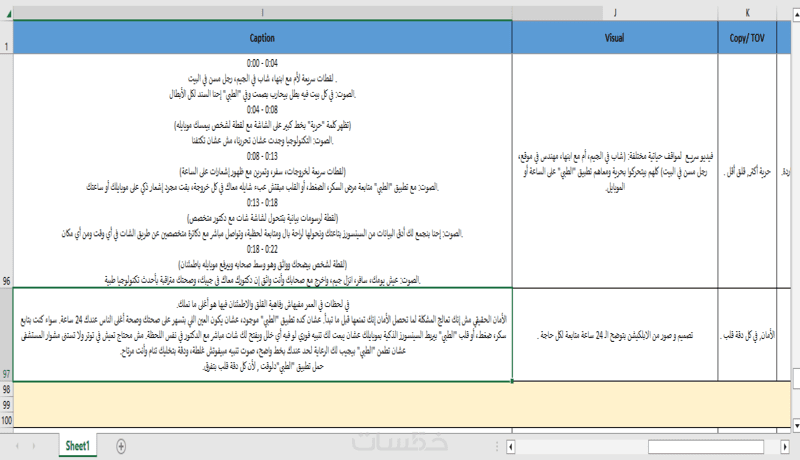This screenshot has height=460, width=800.
Task: Select column K header
Action: coord(747,13)
